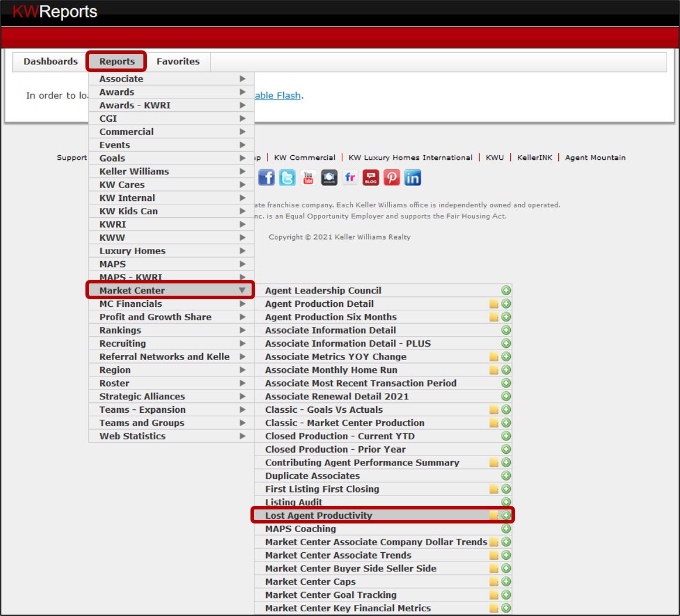
Task: Select the Keller Williams menu item
Action: (171, 172)
